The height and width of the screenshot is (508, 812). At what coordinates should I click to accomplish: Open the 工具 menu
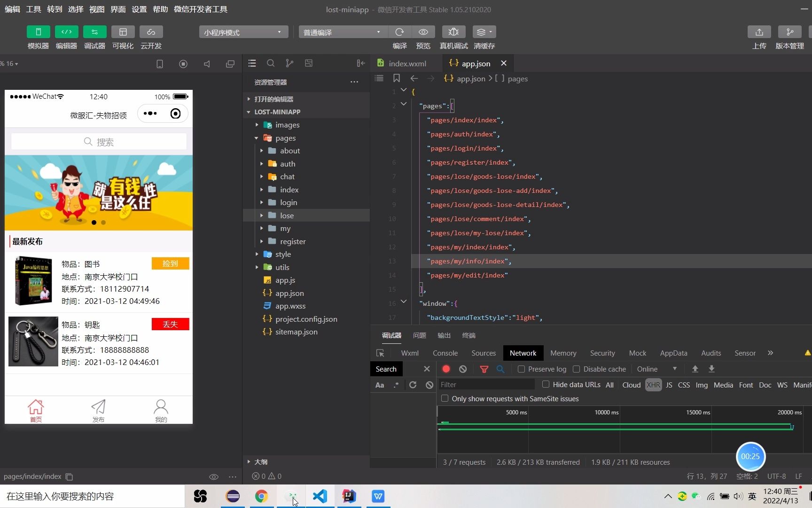[33, 9]
